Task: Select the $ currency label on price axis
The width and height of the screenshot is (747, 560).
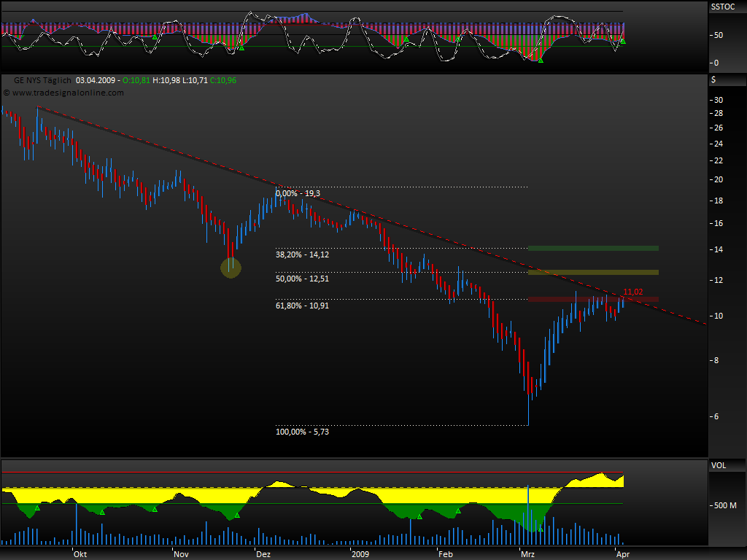Action: coord(713,79)
